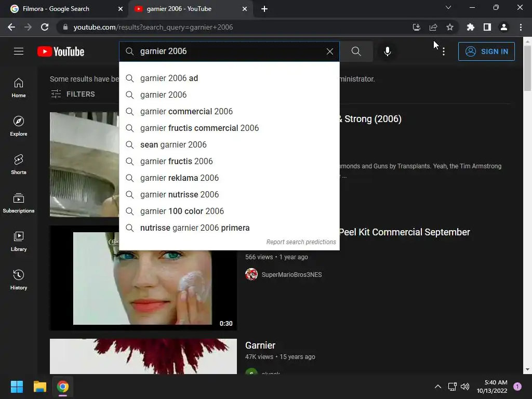Choose suggestion 'garnier 100 color 2006'

pos(229,211)
